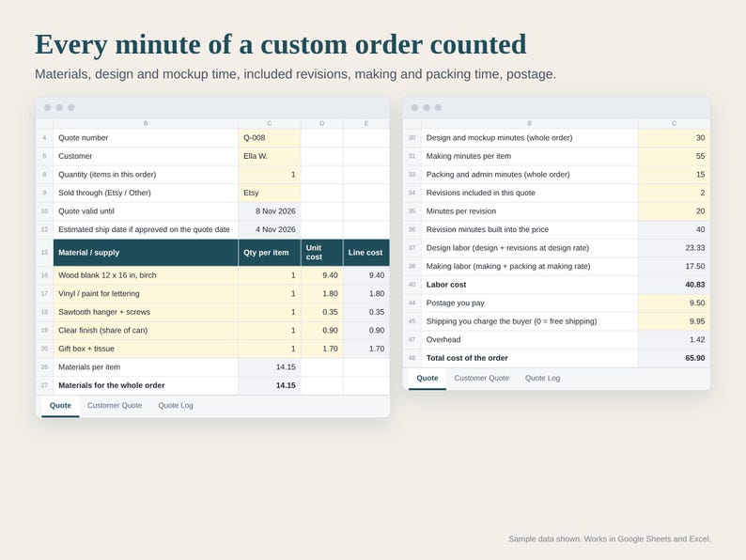Viewport: 746px width, 560px height.
Task: Select Labor cost value 40.83
Action: coord(675,285)
